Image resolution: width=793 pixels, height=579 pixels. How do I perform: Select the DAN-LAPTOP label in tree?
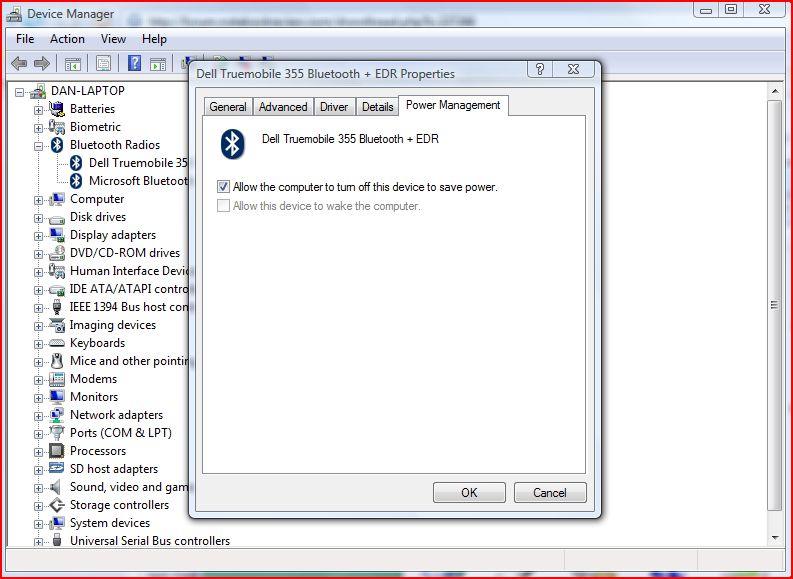(x=88, y=91)
